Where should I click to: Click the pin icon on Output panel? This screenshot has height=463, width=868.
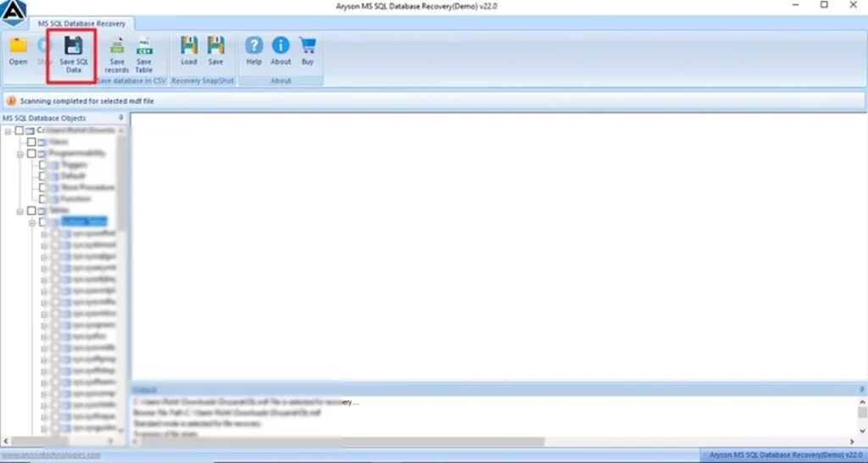862,389
